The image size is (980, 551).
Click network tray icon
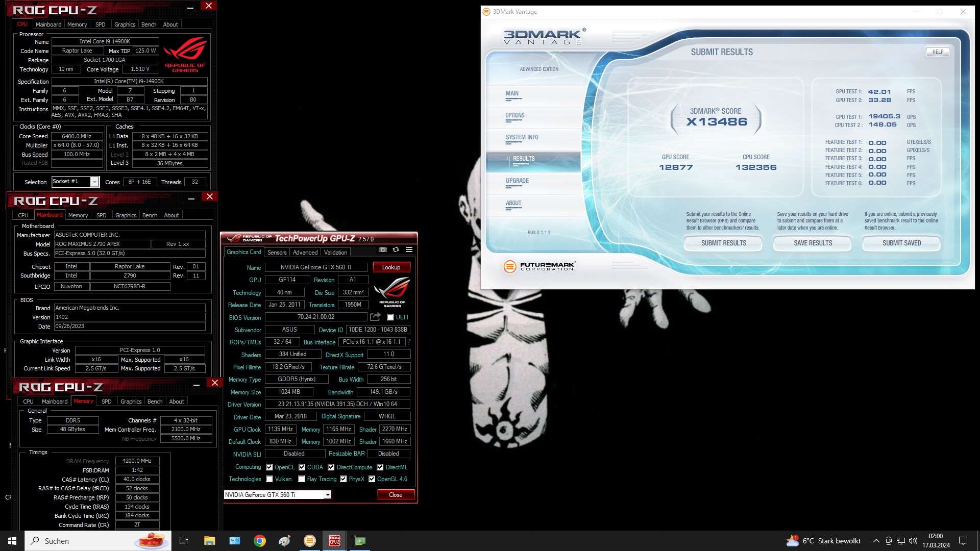(901, 541)
